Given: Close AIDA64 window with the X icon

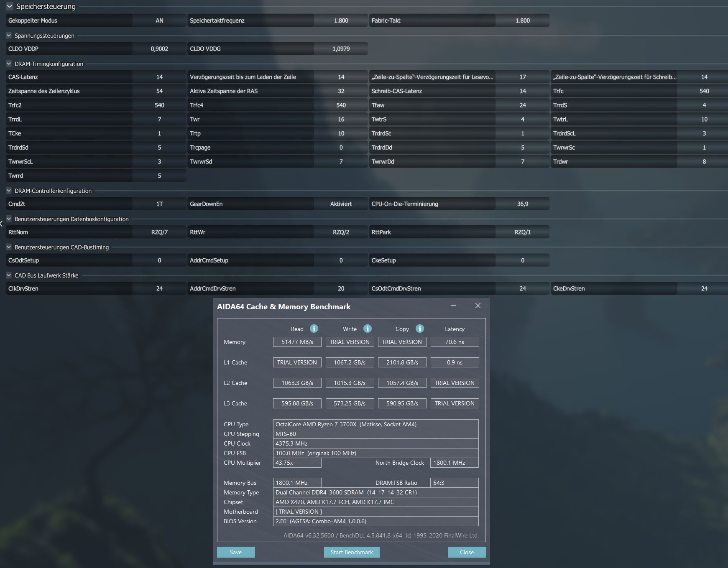Looking at the screenshot, I should 478,306.
